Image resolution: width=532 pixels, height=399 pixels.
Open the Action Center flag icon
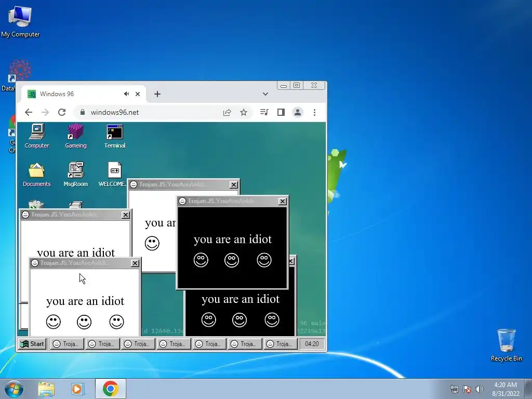[x=467, y=389]
